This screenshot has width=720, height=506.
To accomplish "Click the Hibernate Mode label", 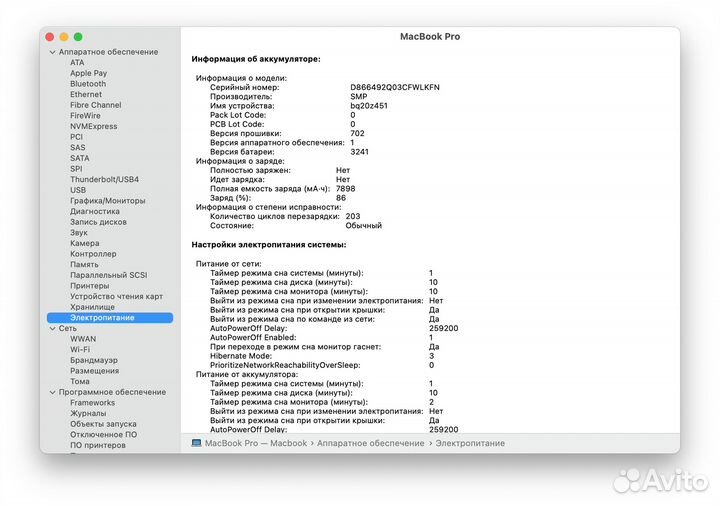I will pyautogui.click(x=241, y=356).
